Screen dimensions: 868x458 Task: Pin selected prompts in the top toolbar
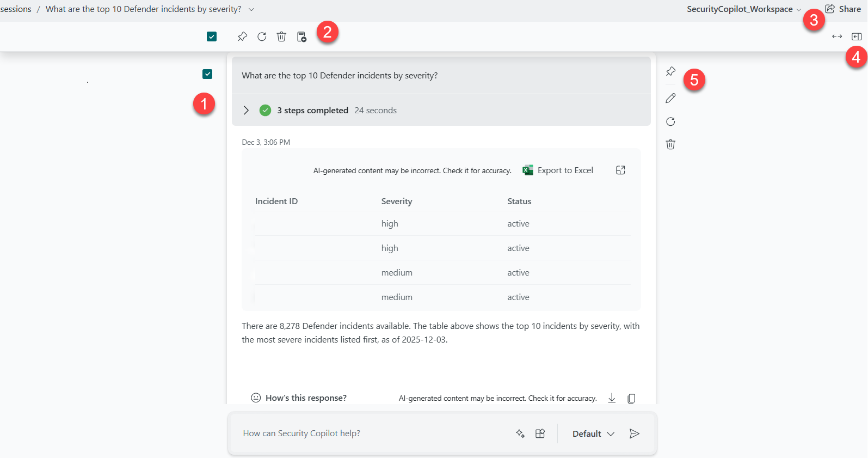[x=242, y=36]
